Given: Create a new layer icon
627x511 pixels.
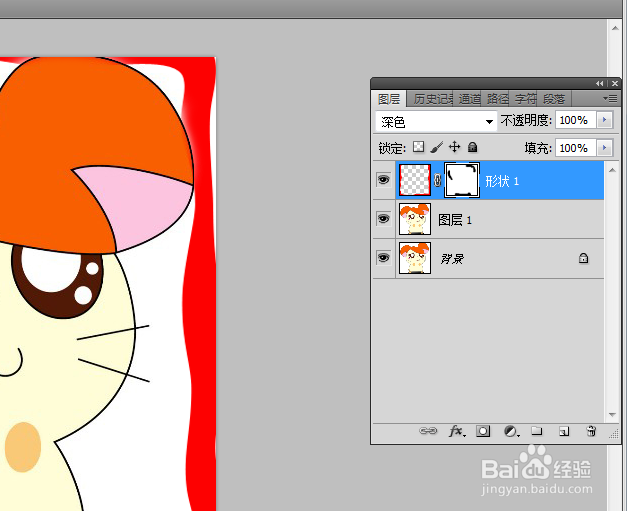Looking at the screenshot, I should (x=564, y=431).
